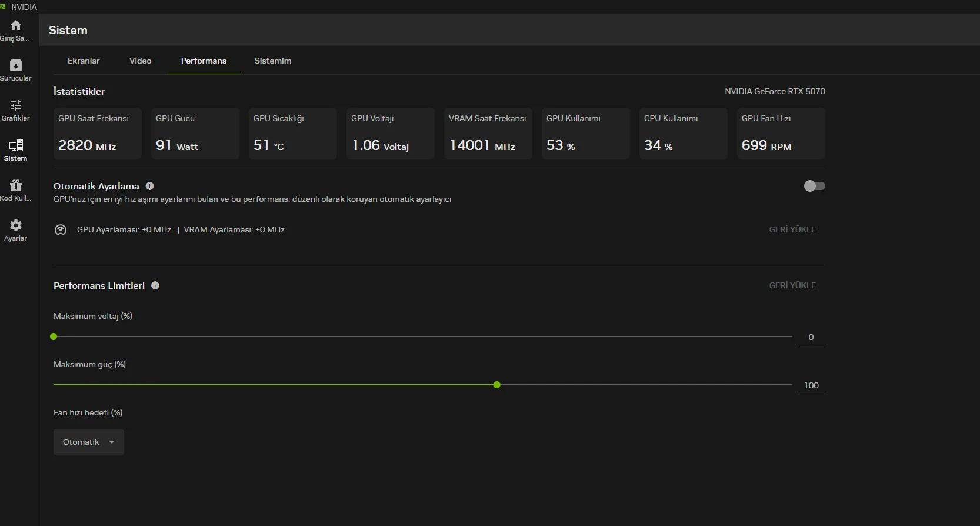Click the VRAM Ayarlaması: +0 MHz text
Screen dimensions: 980x526
(x=234, y=229)
